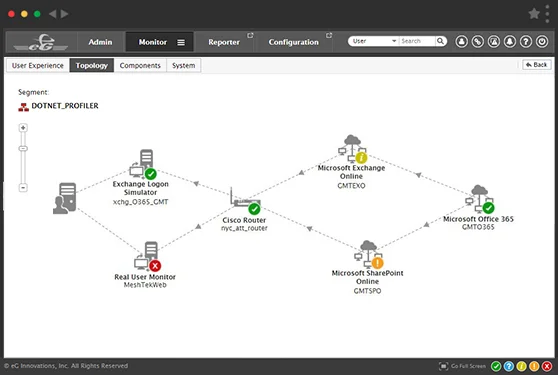The height and width of the screenshot is (375, 558).
Task: Select the Microsoft SharePoint Online cloud icon
Action: point(369,254)
